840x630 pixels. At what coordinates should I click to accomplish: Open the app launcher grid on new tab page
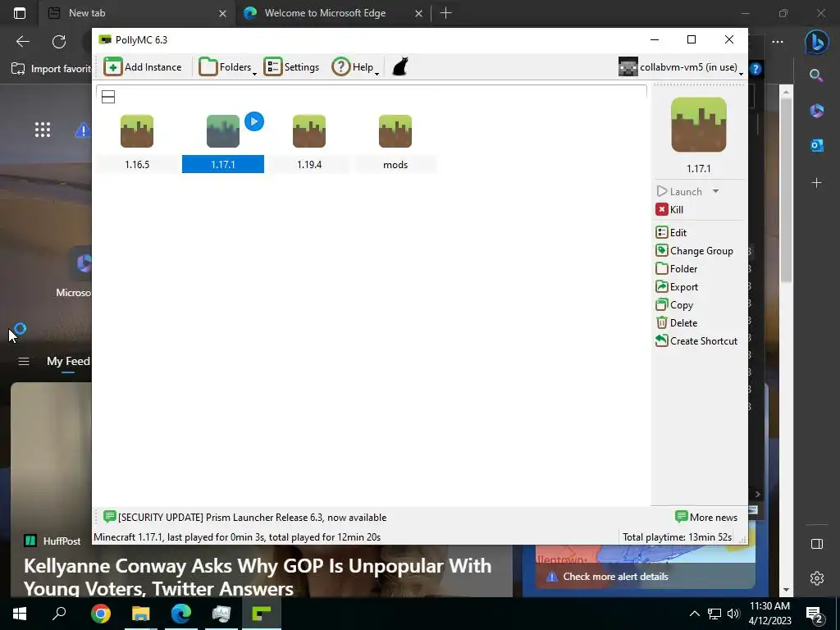(x=43, y=130)
